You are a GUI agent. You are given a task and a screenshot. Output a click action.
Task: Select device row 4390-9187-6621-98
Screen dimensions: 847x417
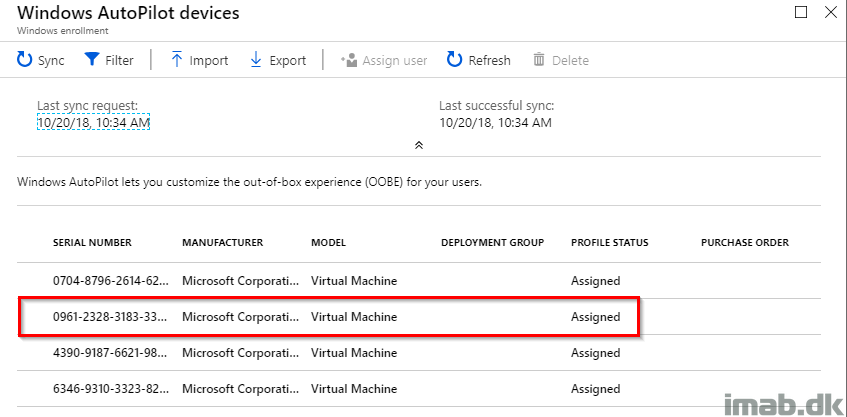point(419,353)
